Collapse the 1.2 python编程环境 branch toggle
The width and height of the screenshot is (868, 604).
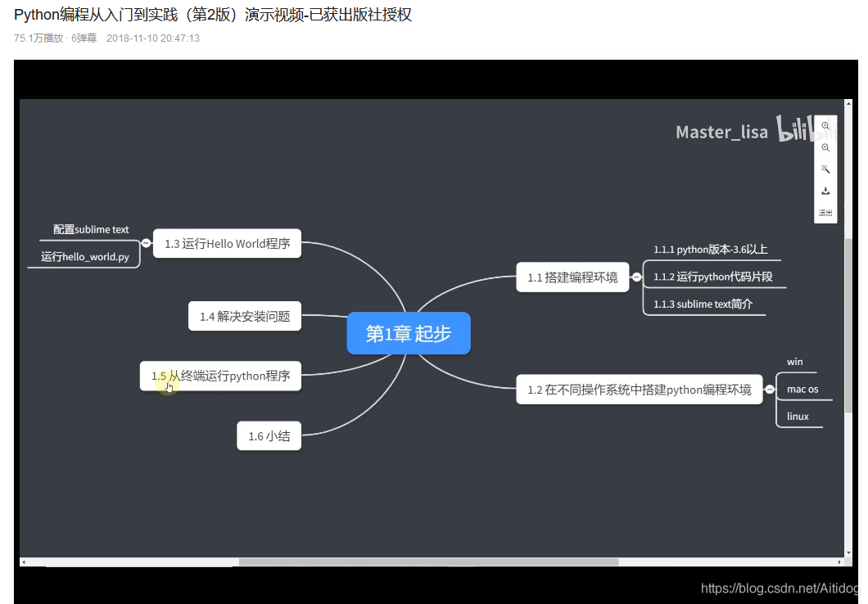[x=770, y=390]
